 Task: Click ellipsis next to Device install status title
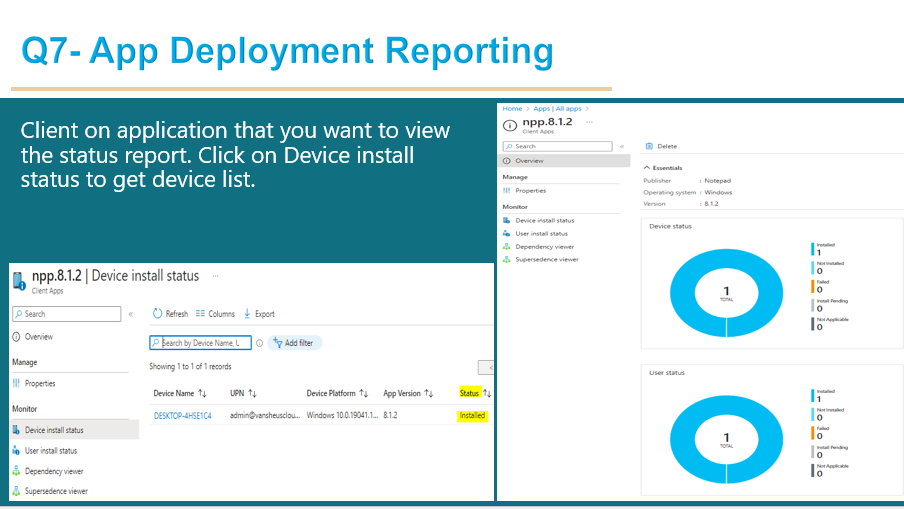pos(215,276)
